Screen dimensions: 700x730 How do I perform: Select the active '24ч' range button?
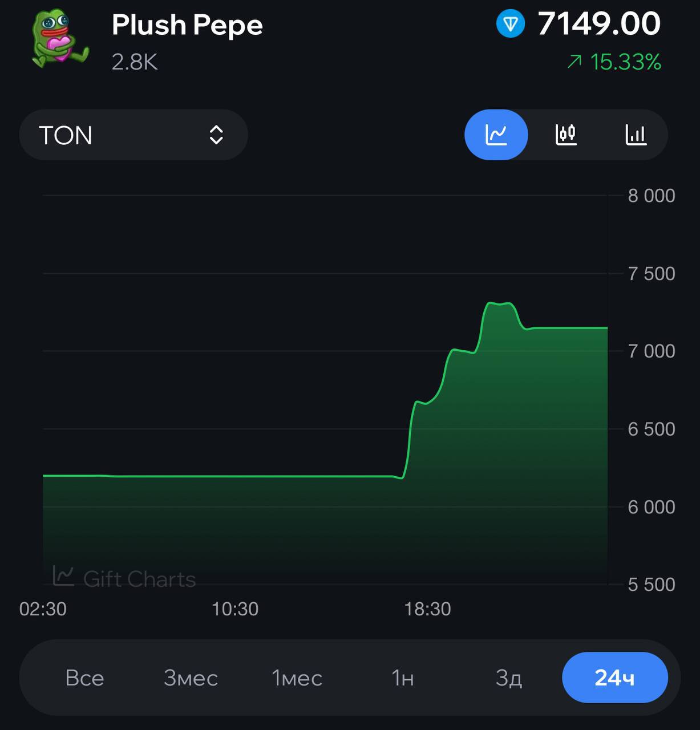615,678
